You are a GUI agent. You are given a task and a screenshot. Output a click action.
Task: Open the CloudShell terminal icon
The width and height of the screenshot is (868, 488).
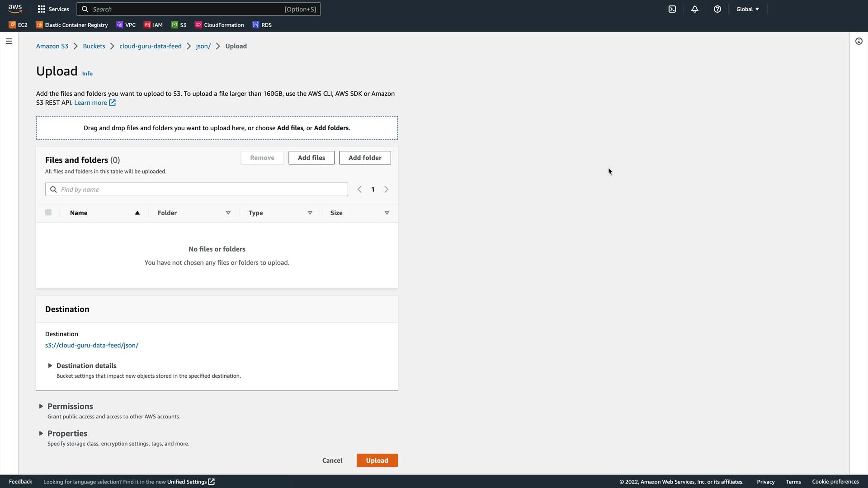[x=672, y=9]
